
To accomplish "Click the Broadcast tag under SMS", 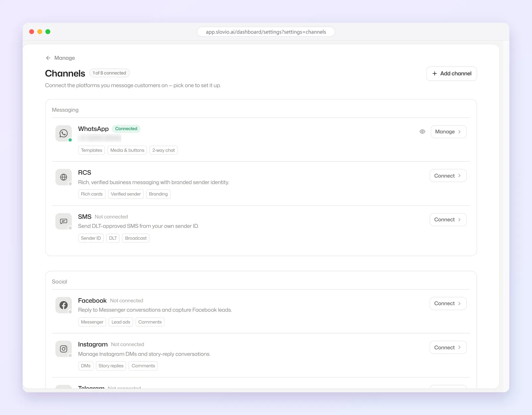I will click(136, 238).
